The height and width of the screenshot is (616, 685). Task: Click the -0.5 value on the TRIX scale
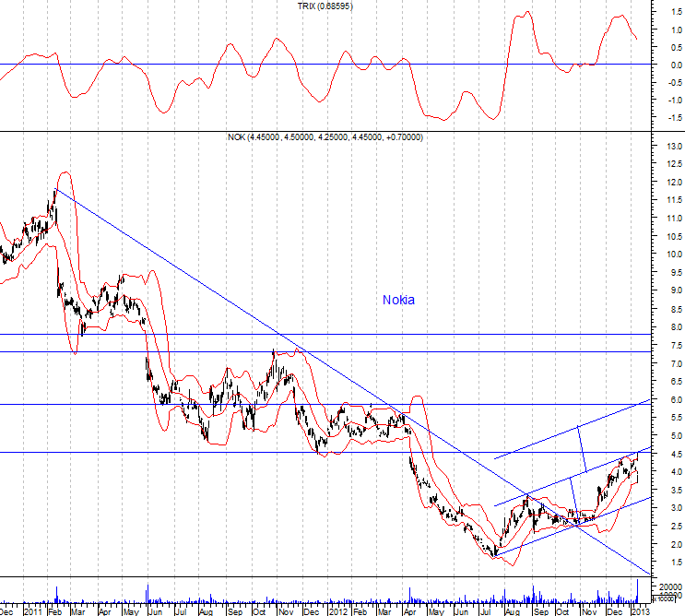pos(675,83)
